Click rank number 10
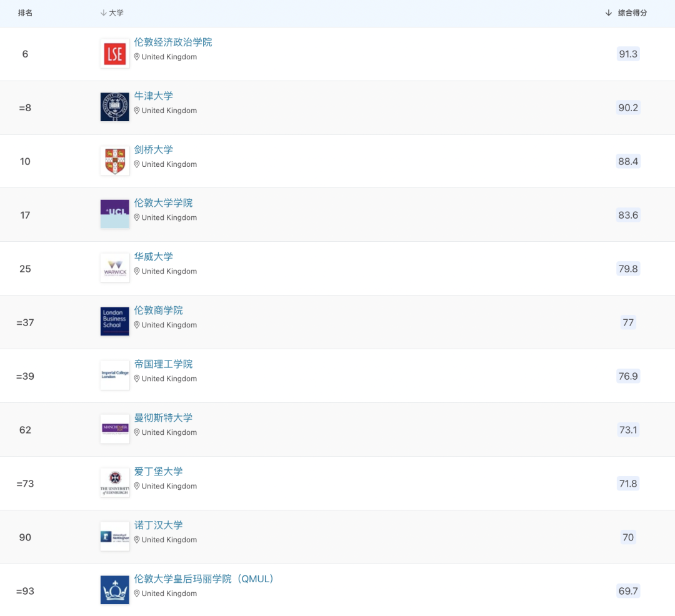Viewport: 675px width, 616px height. coord(25,161)
